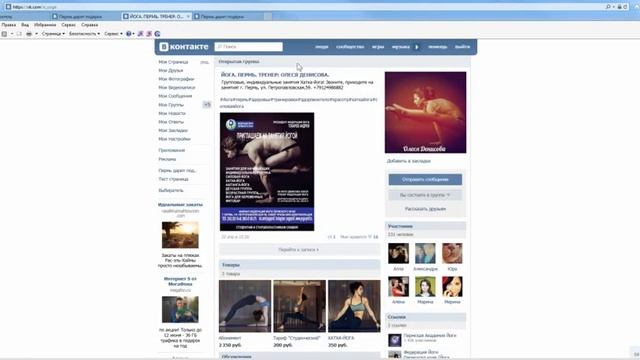Open 'Пермская Академия Йоги' link
The image size is (640, 360).
(x=430, y=335)
